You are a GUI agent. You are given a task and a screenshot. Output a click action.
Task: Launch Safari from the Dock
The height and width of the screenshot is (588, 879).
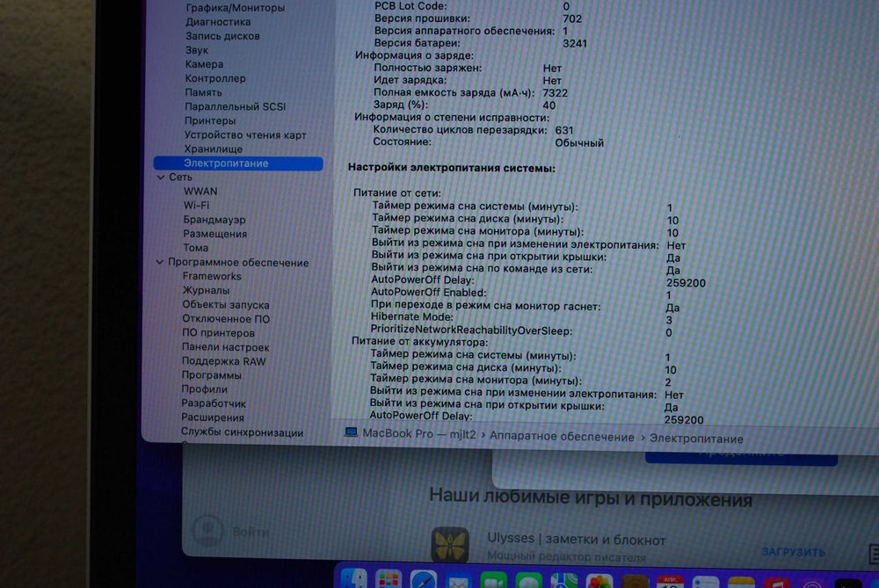[424, 580]
